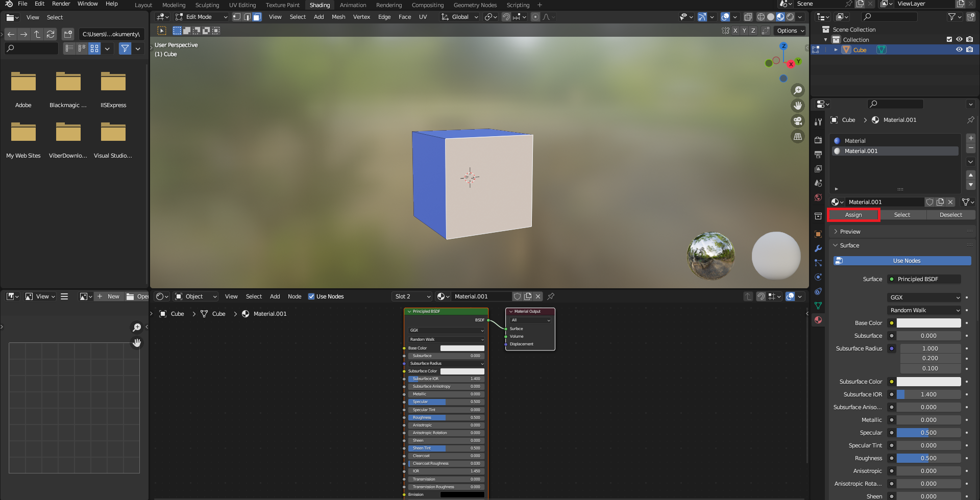This screenshot has height=500, width=980.
Task: Select face select mode icon
Action: 257,17
